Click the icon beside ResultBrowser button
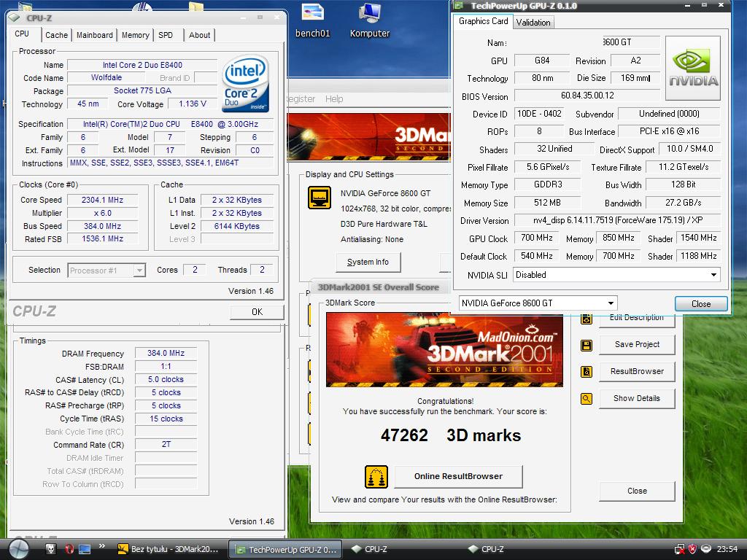Screen dimensions: 747x560 (587, 371)
